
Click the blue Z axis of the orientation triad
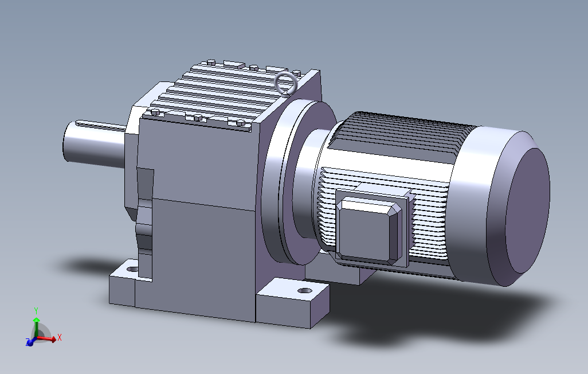click(30, 342)
